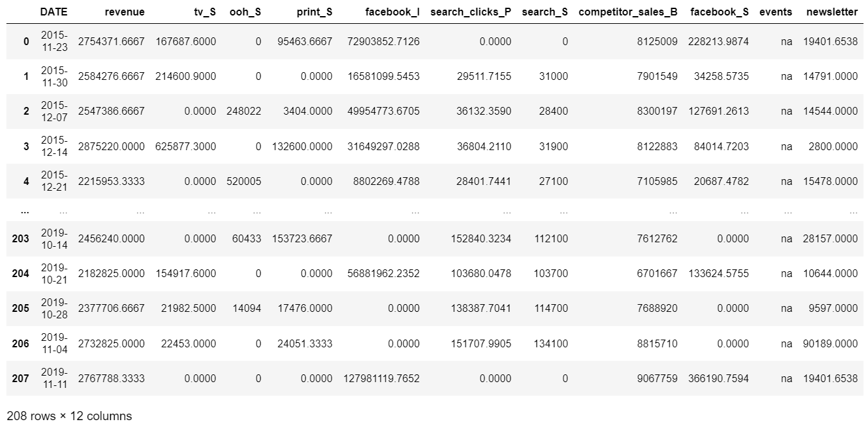This screenshot has height=424, width=868.
Task: Select ooh_S value 520005
Action: (244, 181)
